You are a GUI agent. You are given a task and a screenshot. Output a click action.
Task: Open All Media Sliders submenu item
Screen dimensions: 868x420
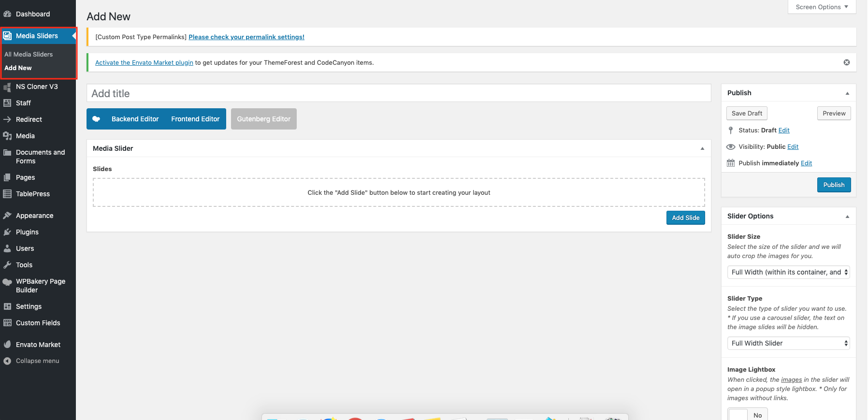pos(29,55)
